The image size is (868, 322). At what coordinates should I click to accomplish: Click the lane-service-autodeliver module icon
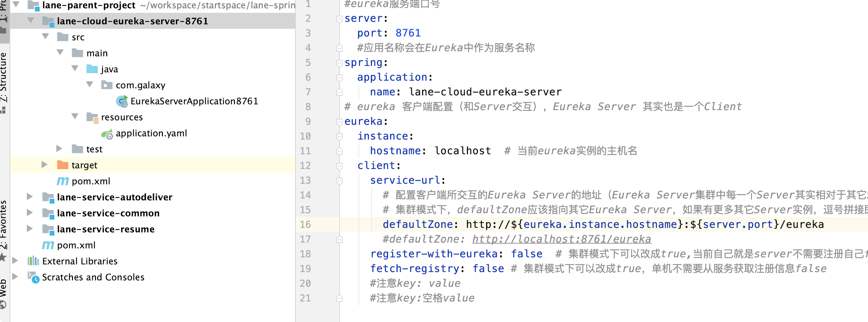tap(48, 197)
